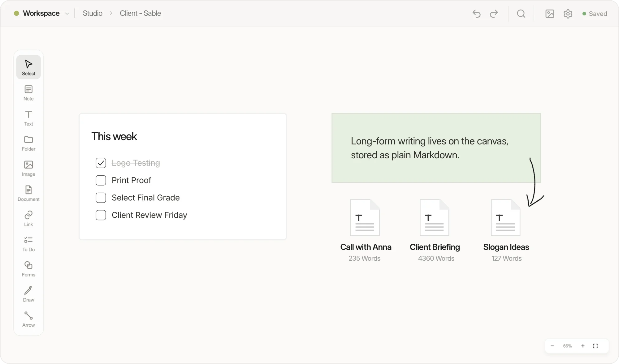Zoom out with the minus button
This screenshot has width=619, height=364.
click(x=552, y=346)
